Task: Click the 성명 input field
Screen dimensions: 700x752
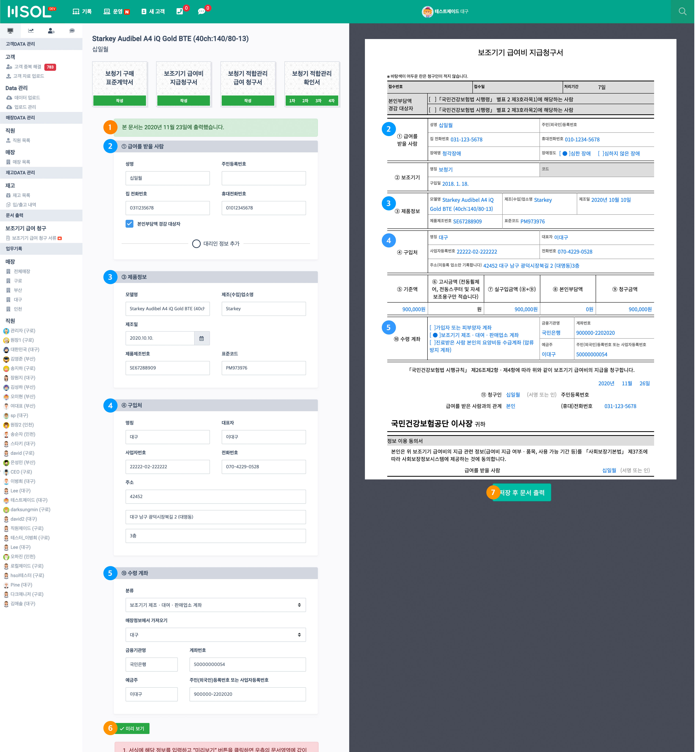Action: [x=168, y=178]
